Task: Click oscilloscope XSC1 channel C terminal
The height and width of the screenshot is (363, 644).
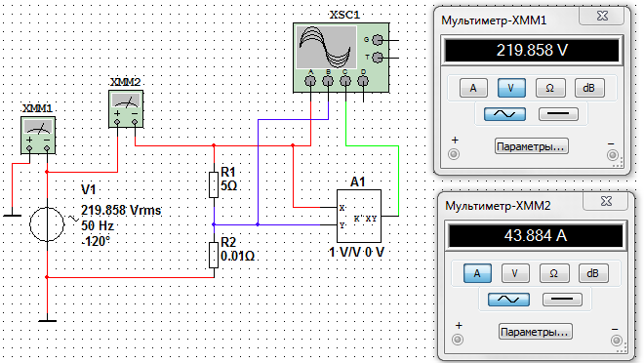Action: tap(345, 81)
